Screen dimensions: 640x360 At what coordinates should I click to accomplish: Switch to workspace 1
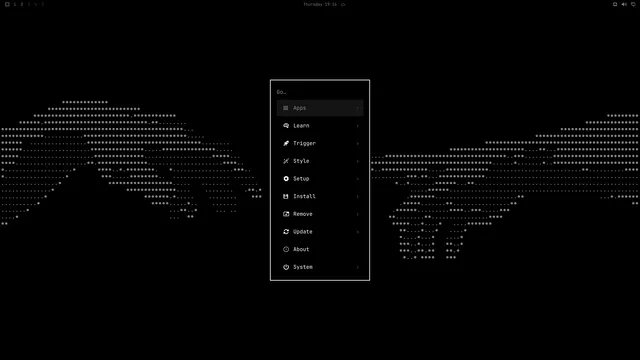(15, 4)
